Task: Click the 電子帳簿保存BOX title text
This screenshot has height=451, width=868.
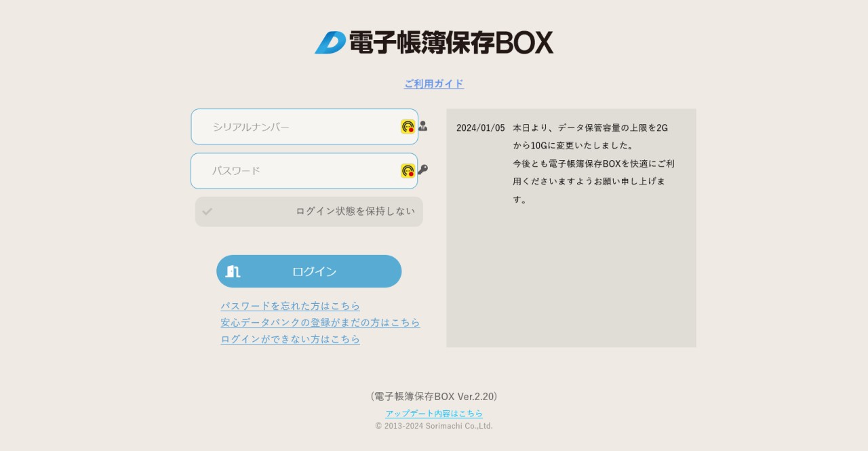Action: coord(451,43)
